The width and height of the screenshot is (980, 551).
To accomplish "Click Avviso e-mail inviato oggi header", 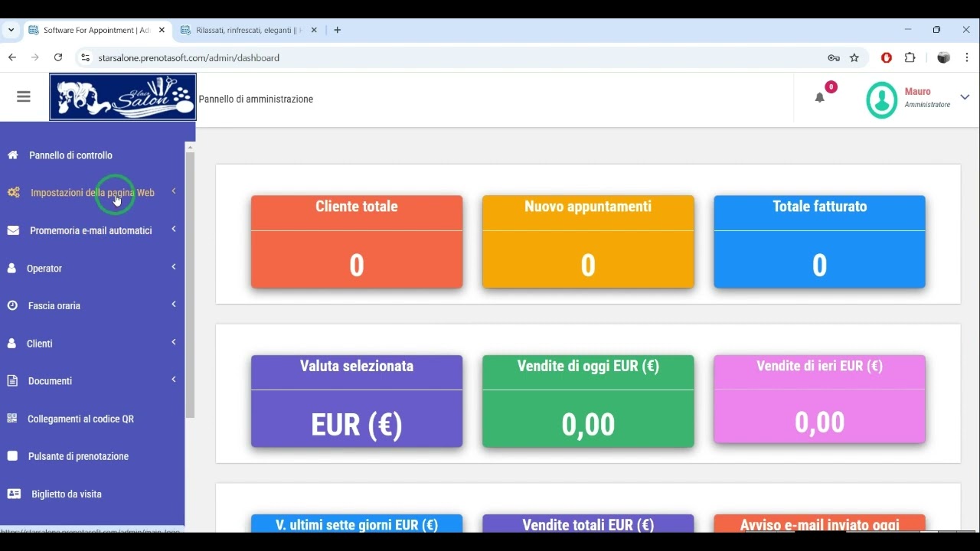I will tap(819, 524).
